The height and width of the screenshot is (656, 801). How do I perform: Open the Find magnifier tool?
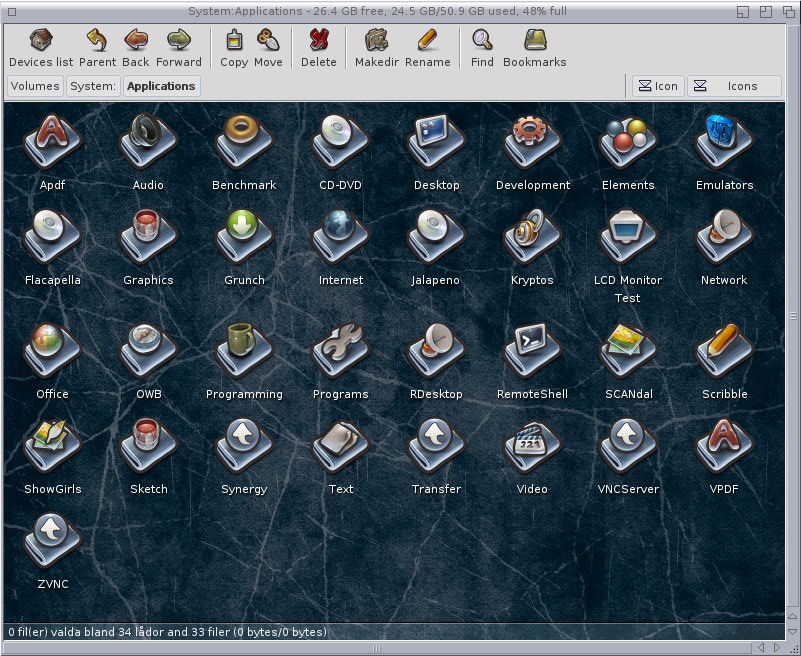[482, 49]
